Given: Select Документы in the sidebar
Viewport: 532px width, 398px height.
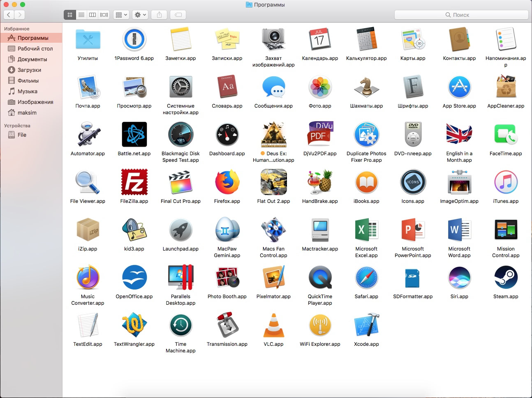Looking at the screenshot, I should [32, 59].
